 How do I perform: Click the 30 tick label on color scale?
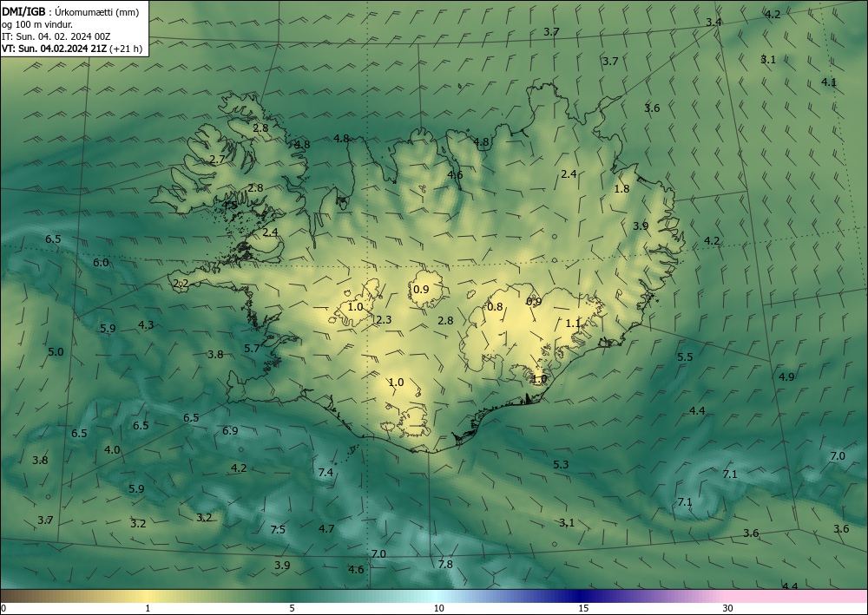(x=727, y=608)
